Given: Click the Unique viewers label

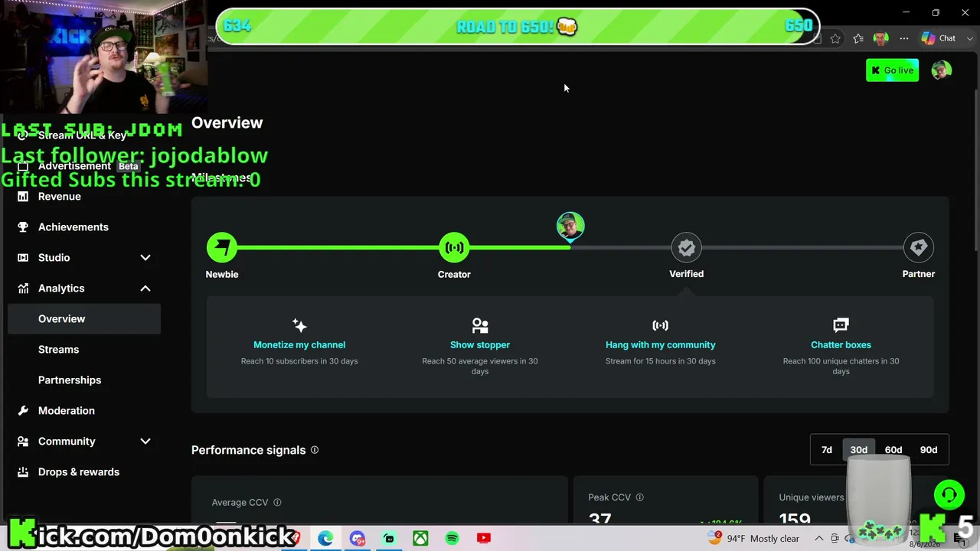Looking at the screenshot, I should (811, 497).
